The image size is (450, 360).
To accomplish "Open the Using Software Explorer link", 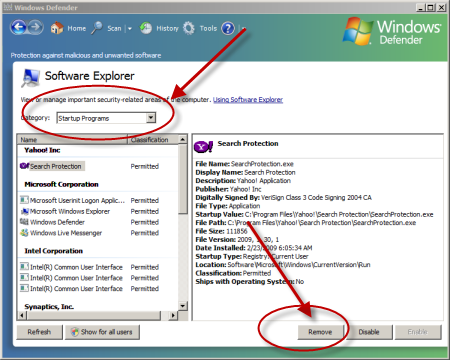I will point(248,99).
